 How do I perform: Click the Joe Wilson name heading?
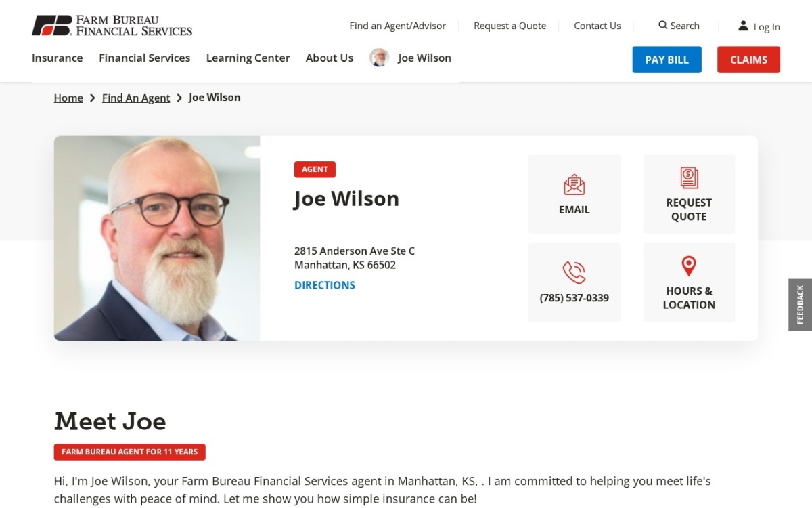[x=346, y=198]
